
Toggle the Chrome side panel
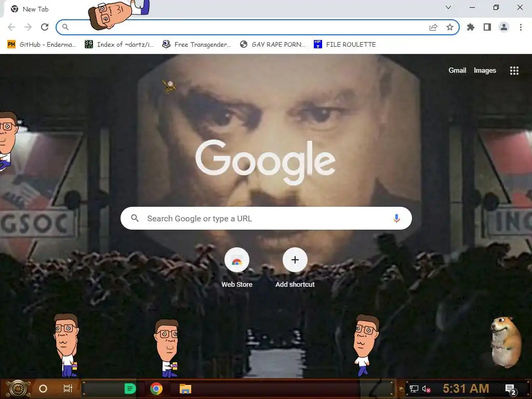(x=487, y=27)
